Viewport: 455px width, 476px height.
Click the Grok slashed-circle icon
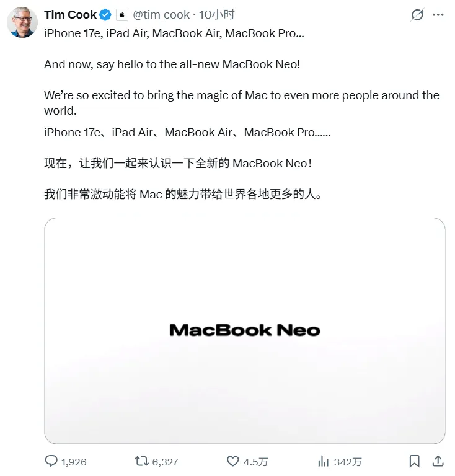coord(417,15)
